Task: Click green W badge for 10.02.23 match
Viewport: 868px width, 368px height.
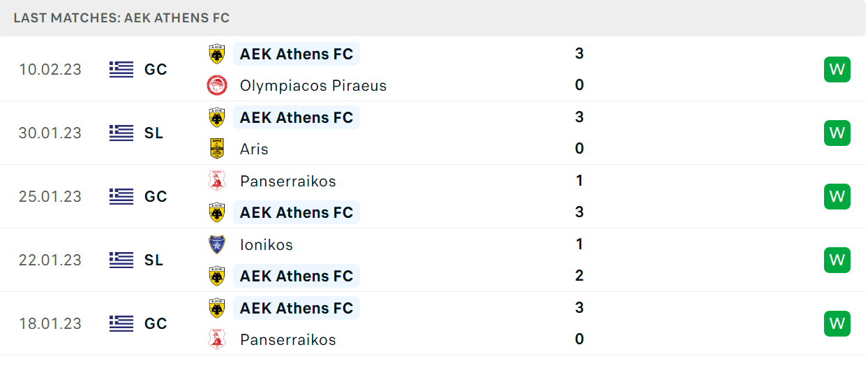Action: pyautogui.click(x=837, y=69)
